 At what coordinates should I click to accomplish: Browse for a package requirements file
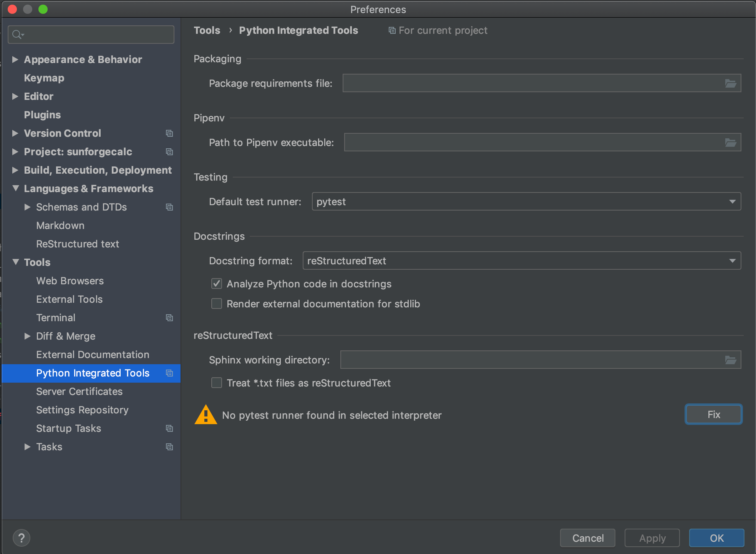(730, 83)
